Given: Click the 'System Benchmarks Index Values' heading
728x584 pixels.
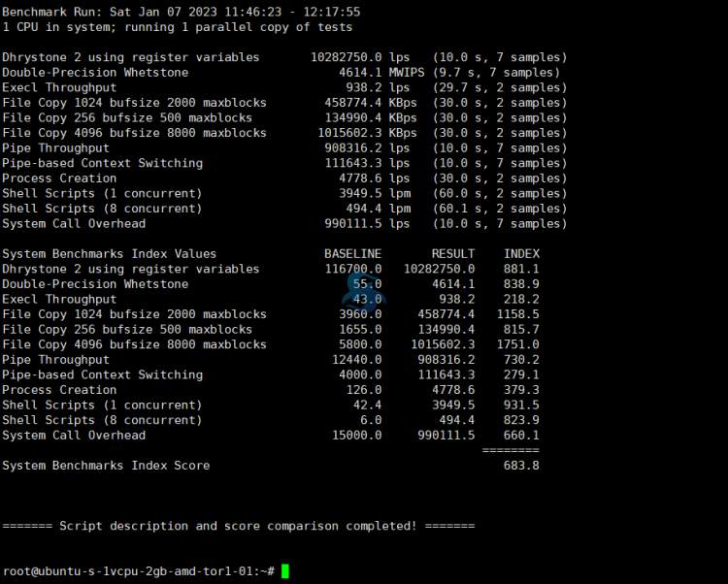Looking at the screenshot, I should point(110,254).
